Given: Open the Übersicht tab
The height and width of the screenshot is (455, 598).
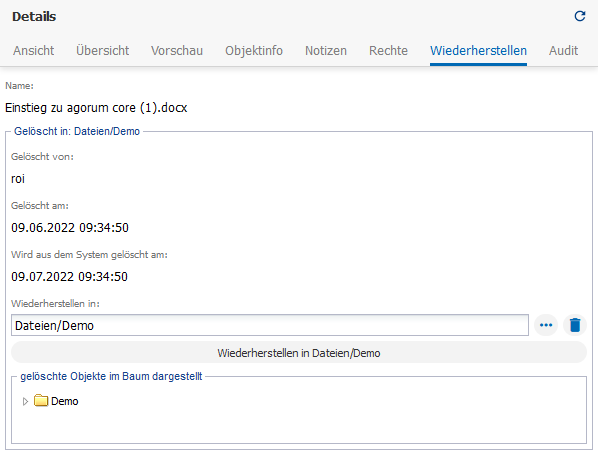Looking at the screenshot, I should tap(103, 51).
